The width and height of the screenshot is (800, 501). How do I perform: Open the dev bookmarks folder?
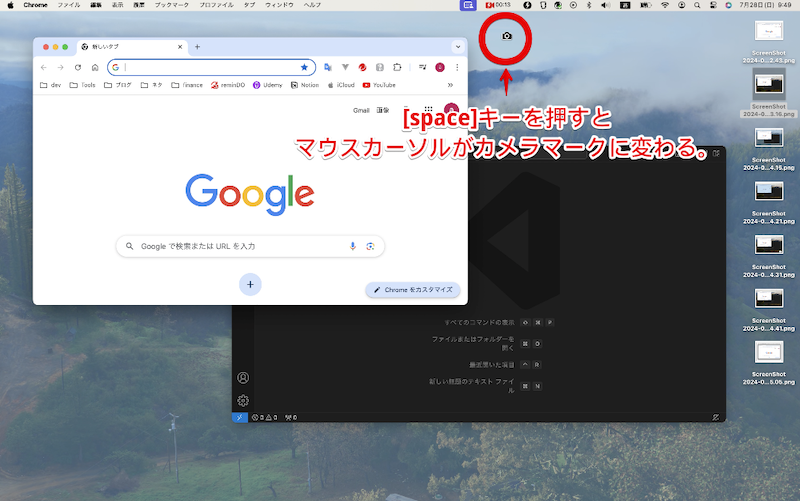(51, 85)
